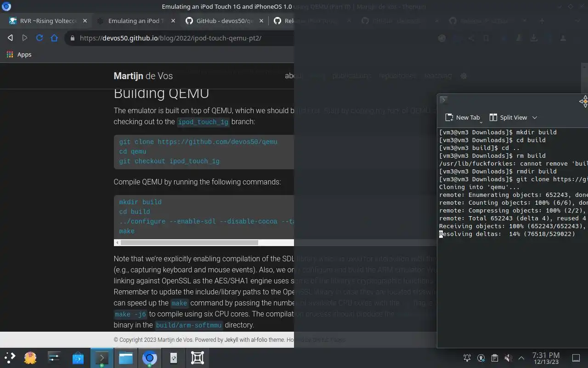The height and width of the screenshot is (368, 588).
Task: Click the 'git checkout ipod_touch_1g' code line
Action: (x=169, y=161)
